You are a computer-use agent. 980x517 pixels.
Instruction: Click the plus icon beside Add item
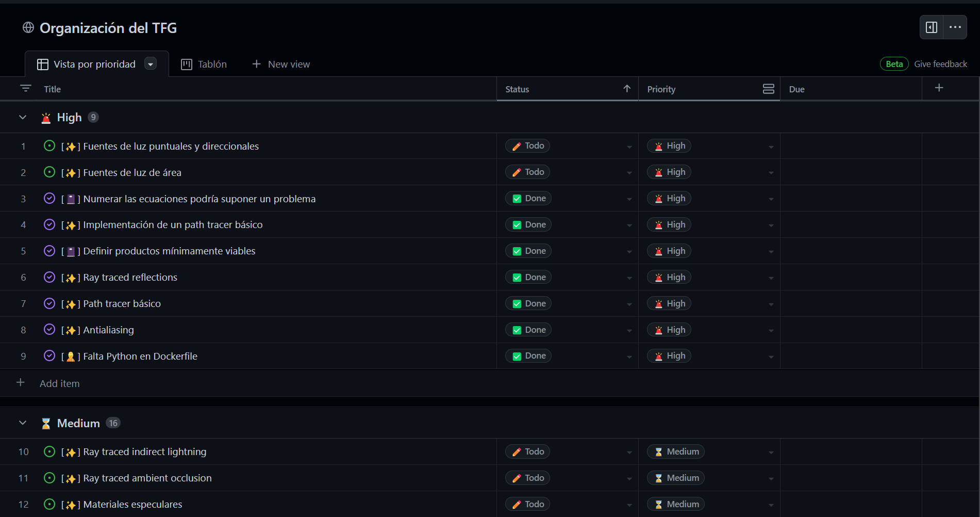(x=21, y=382)
